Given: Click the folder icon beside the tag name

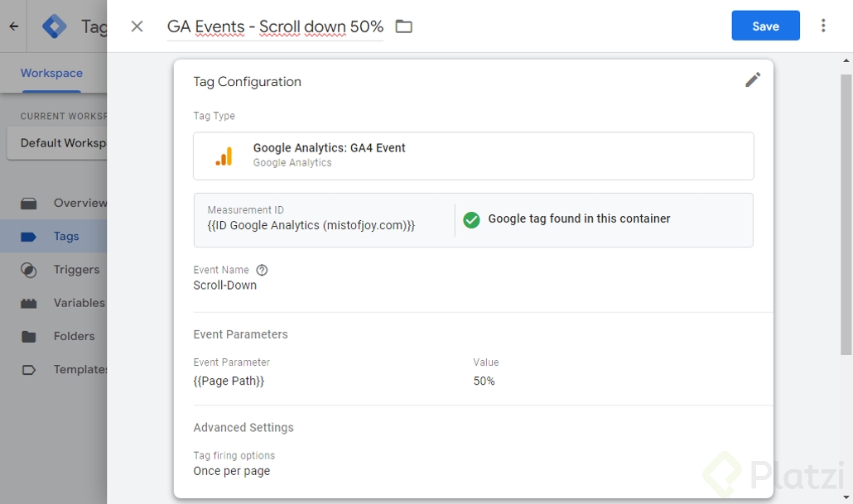Looking at the screenshot, I should point(403,26).
